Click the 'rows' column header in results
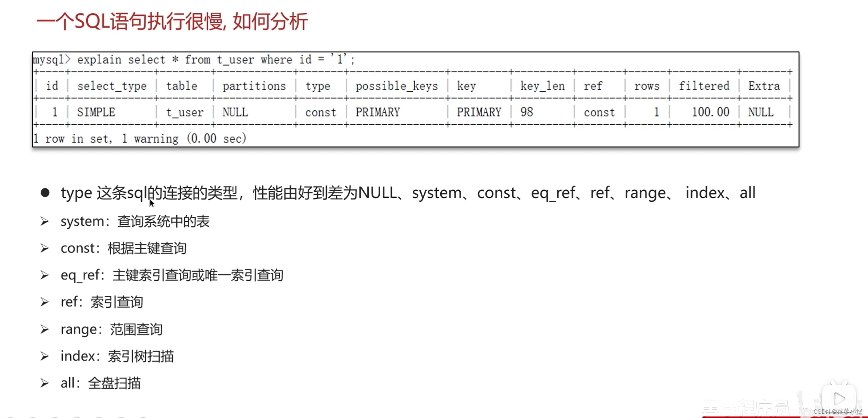The height and width of the screenshot is (418, 868). click(646, 86)
